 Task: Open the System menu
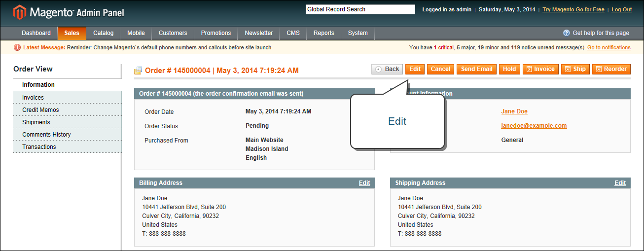(x=358, y=33)
